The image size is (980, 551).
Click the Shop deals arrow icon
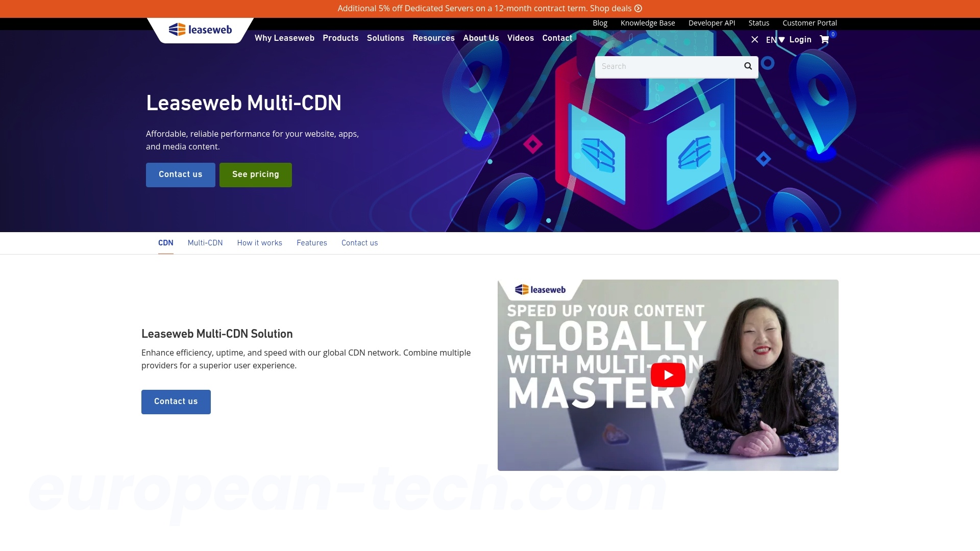point(638,8)
